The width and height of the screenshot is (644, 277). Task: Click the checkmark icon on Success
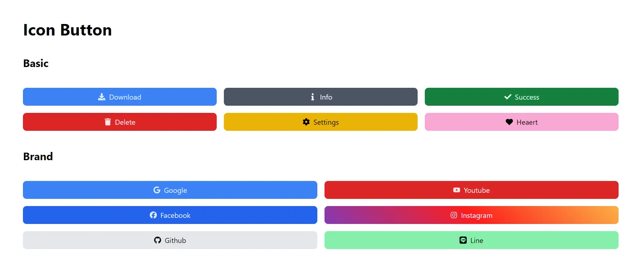(508, 97)
